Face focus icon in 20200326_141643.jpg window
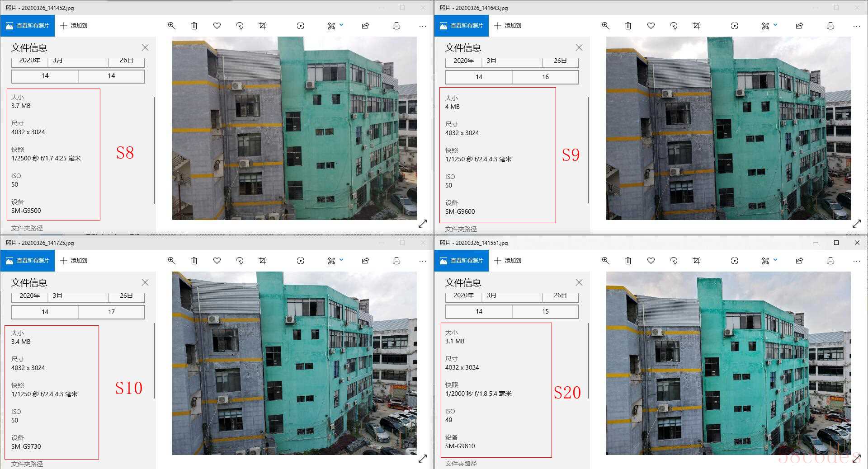868x469 pixels. tap(735, 26)
